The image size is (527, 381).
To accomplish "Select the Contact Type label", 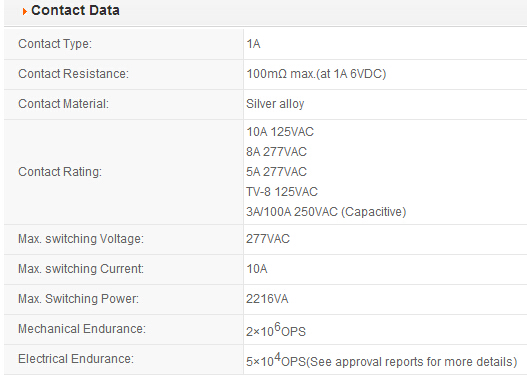I will click(x=55, y=44).
